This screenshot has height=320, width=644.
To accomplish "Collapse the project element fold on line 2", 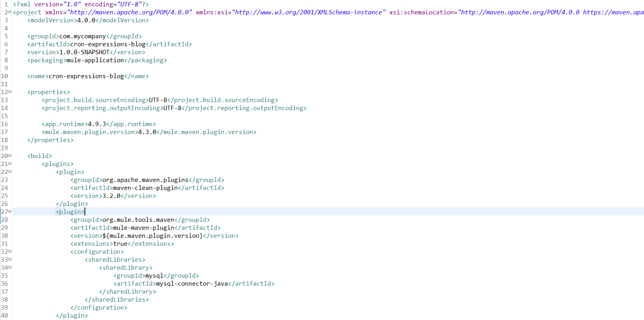I will pos(10,12).
